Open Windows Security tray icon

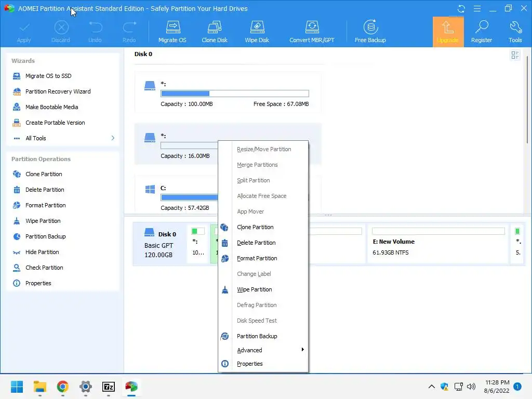445,387
